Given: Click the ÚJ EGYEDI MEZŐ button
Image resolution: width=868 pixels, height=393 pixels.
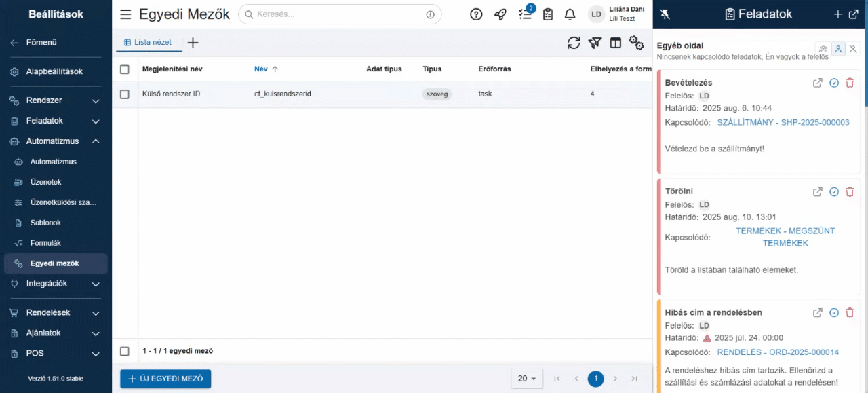Looking at the screenshot, I should click(x=165, y=379).
